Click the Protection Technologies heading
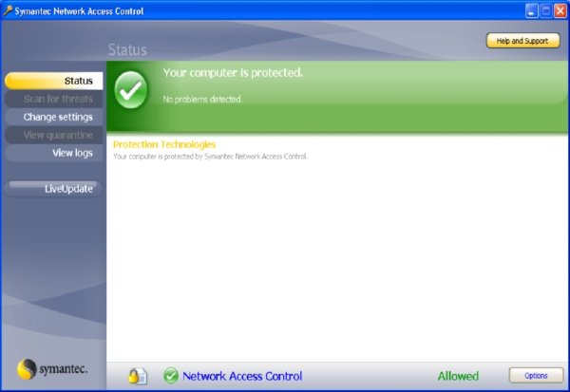The height and width of the screenshot is (392, 570). tap(164, 144)
